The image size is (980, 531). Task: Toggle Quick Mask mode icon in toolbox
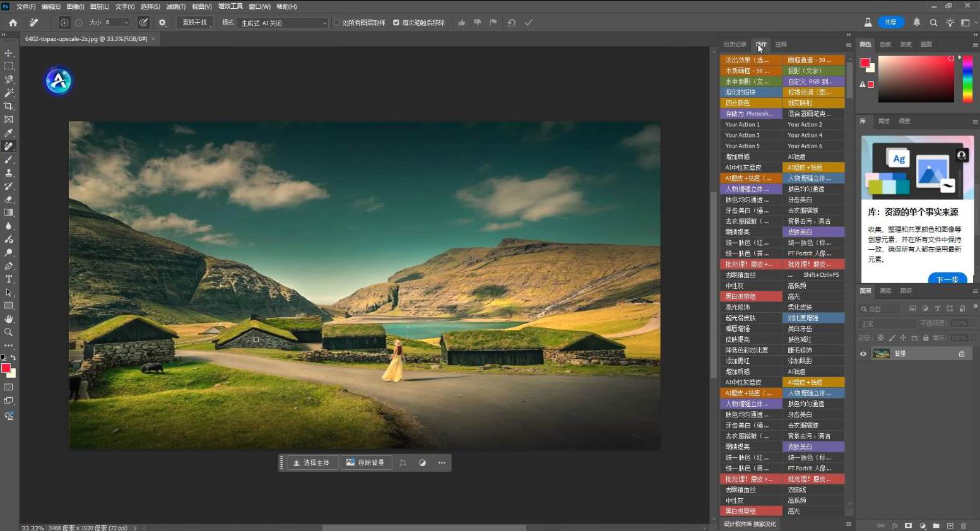9,387
